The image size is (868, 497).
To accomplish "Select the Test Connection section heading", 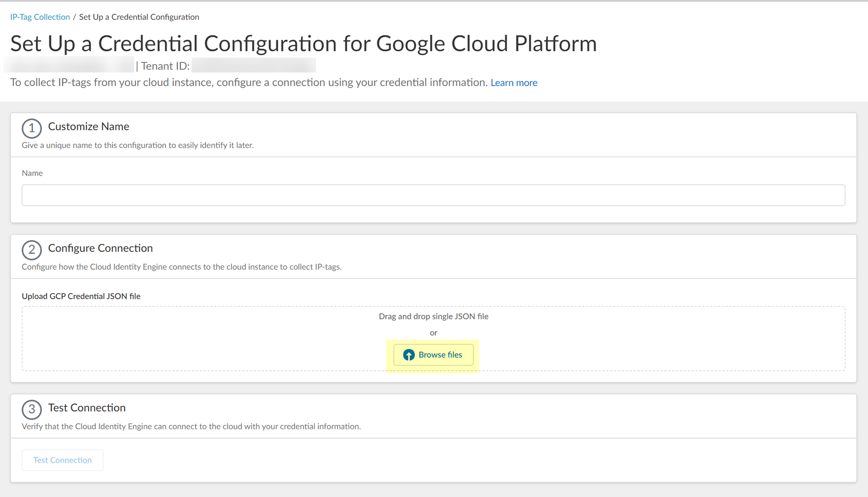I will [x=87, y=407].
